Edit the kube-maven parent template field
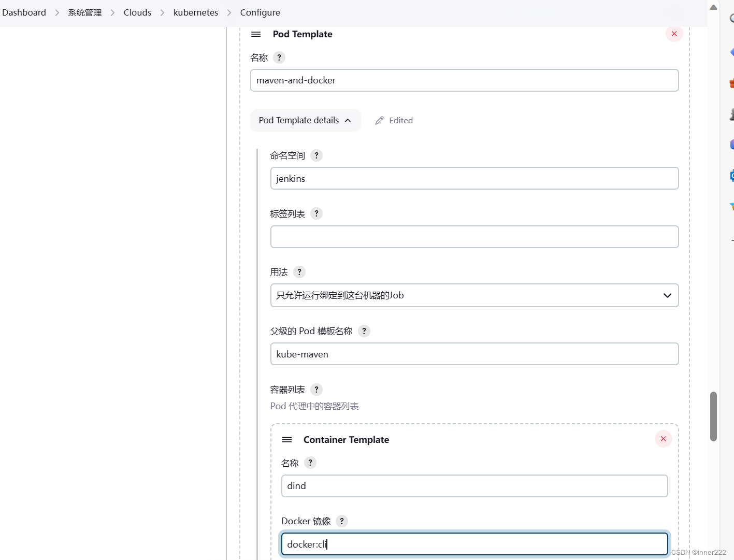734x560 pixels. (x=474, y=354)
